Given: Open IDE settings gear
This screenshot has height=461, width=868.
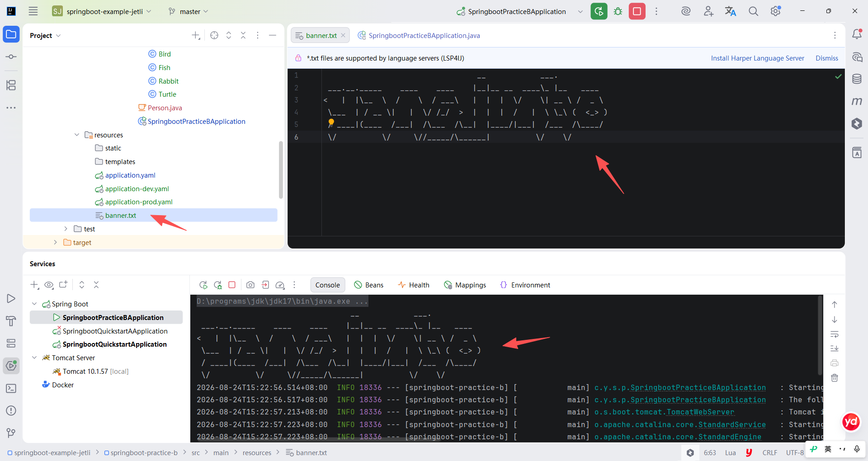Looking at the screenshot, I should tap(776, 11).
